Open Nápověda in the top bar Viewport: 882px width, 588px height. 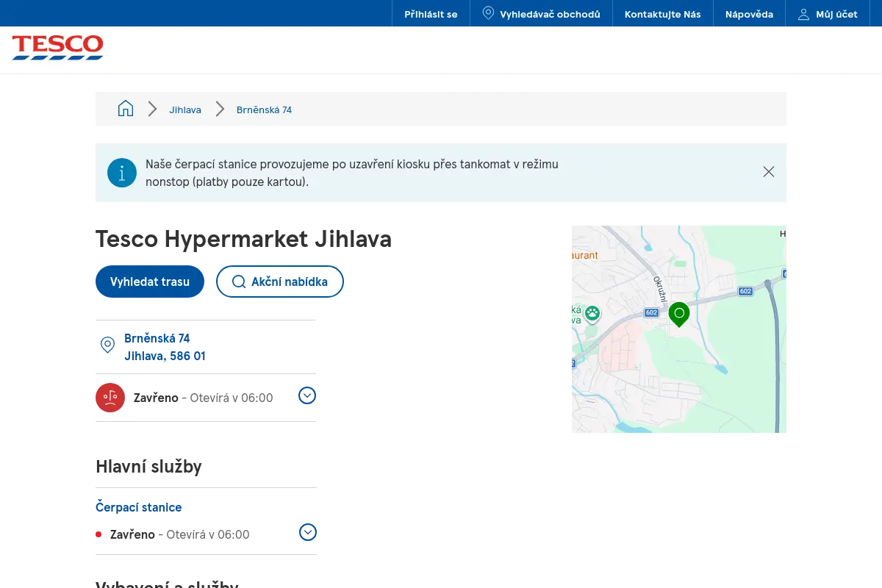click(x=749, y=14)
